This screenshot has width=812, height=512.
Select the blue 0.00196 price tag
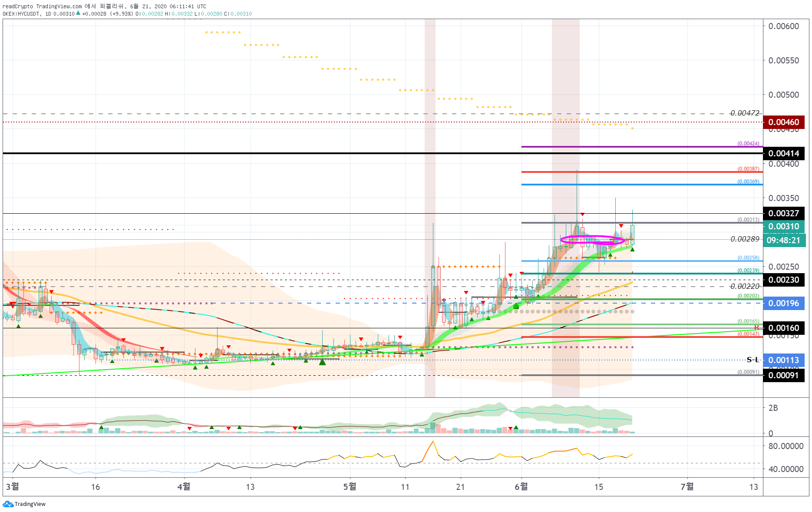tap(784, 303)
